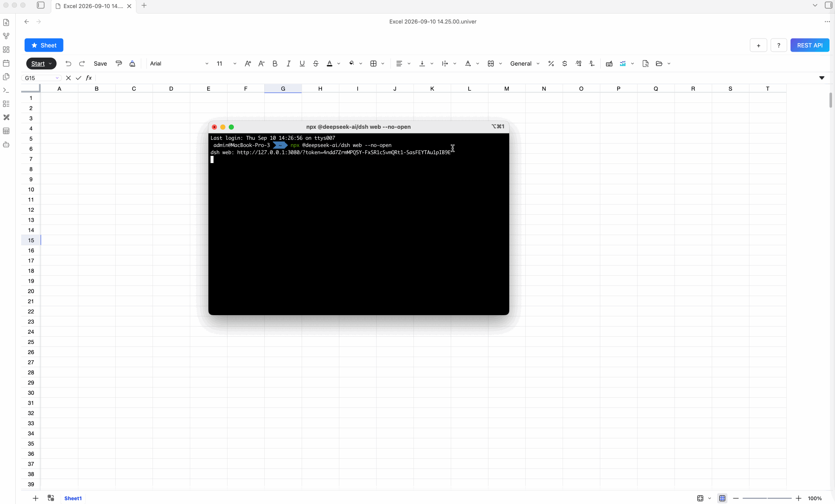Viewport: 835px width, 504px height.
Task: Insert a chart from toolbar
Action: (623, 64)
